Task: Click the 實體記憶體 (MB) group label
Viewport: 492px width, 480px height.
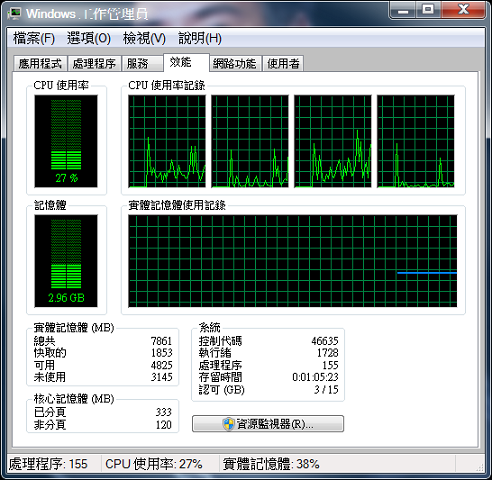Action: [x=74, y=328]
